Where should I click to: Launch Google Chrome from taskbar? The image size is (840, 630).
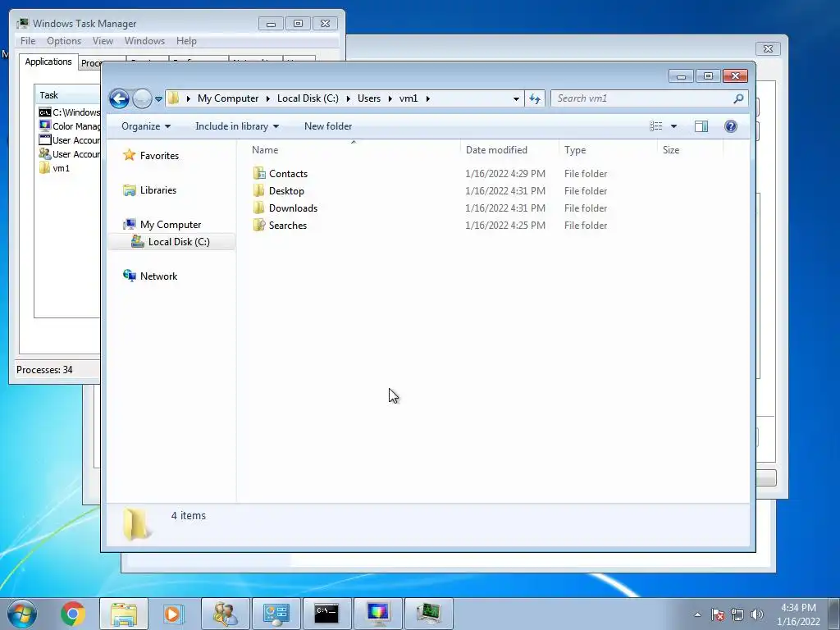(73, 614)
